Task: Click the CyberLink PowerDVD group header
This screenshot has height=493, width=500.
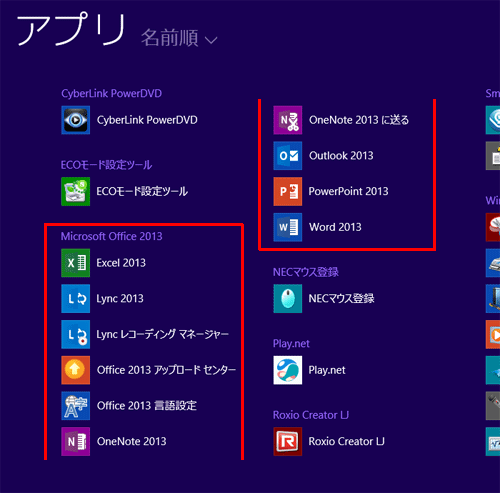Action: 111,94
